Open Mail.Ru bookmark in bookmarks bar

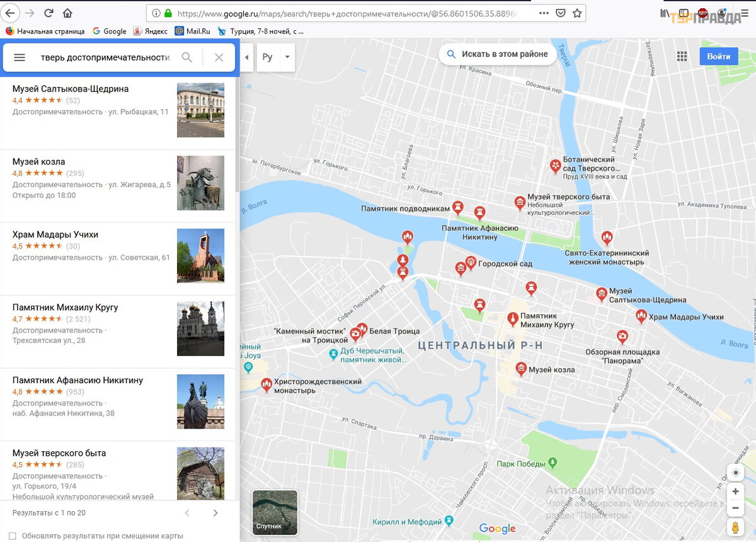193,31
